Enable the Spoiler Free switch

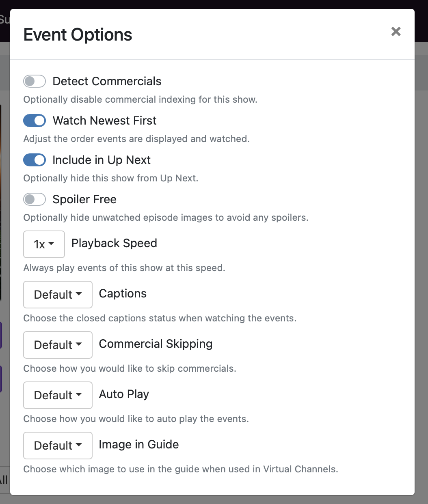point(35,199)
